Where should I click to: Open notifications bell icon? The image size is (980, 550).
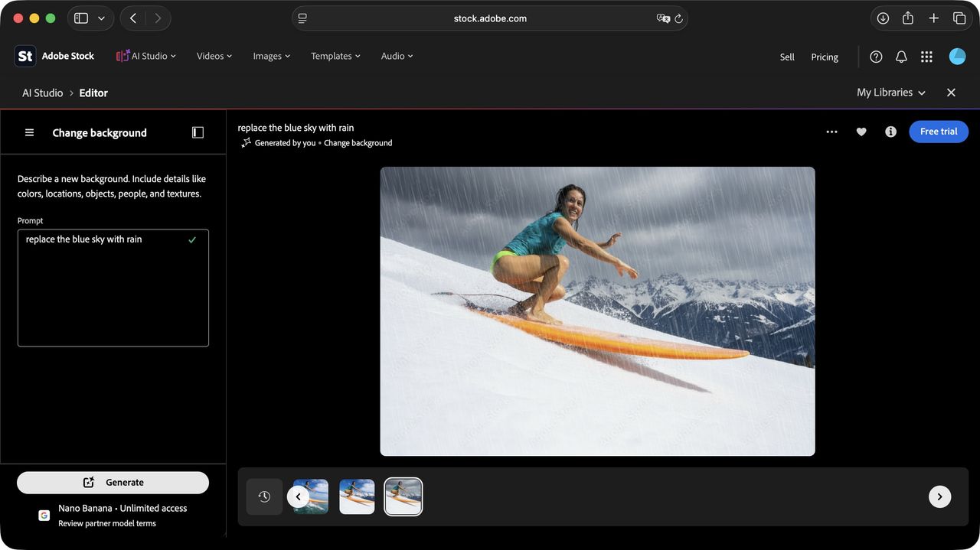pos(901,57)
